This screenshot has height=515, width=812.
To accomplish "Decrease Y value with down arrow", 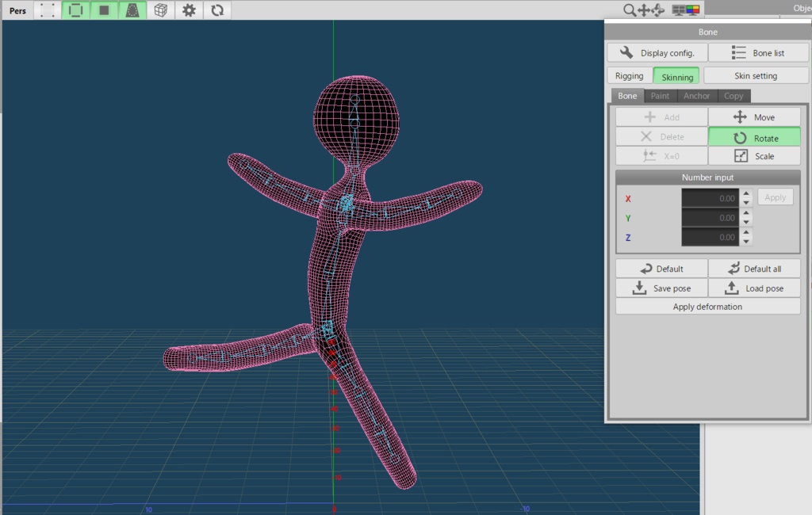I will tap(745, 222).
